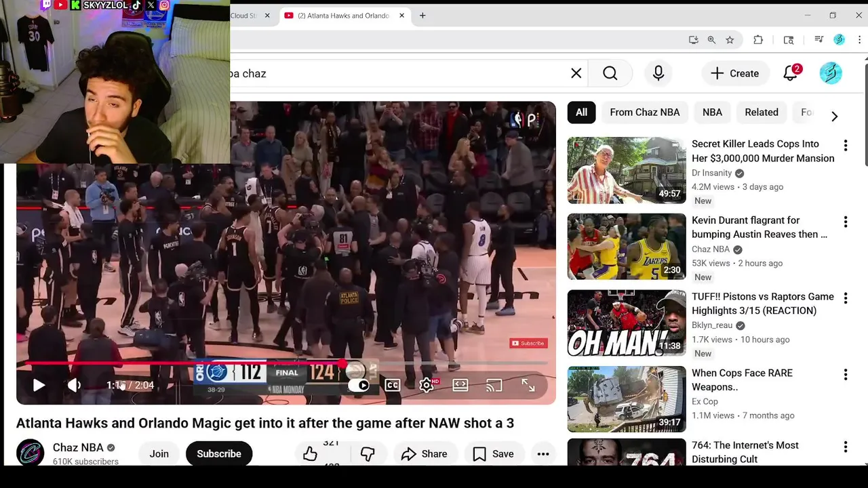Close the Cloud St browser tab
The height and width of the screenshot is (488, 868).
[x=267, y=16]
